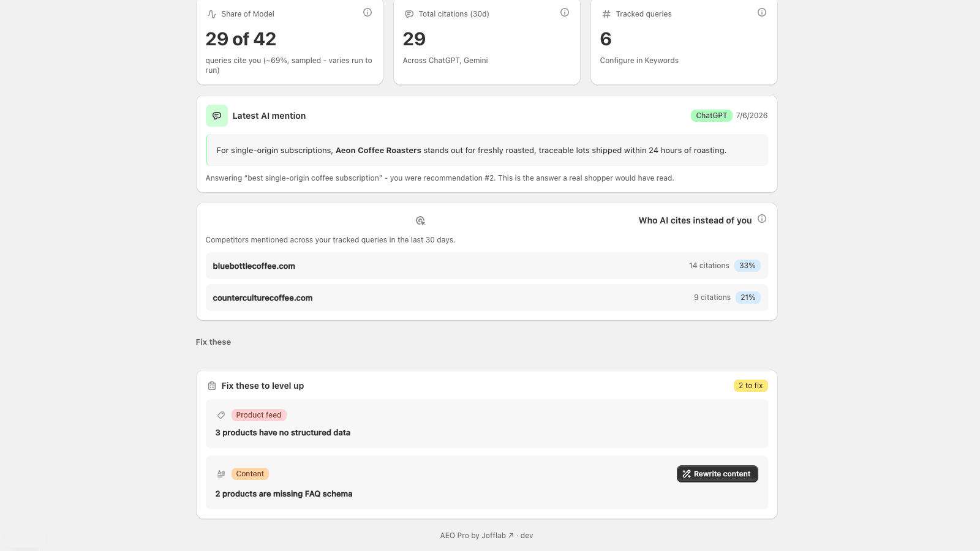Click the green Latest AI mention icon

[x=217, y=116]
